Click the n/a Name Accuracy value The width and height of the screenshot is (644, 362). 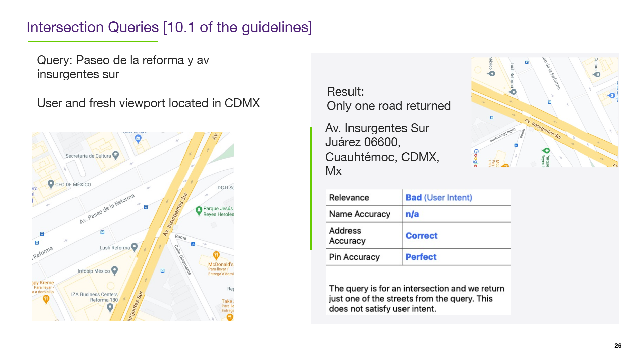412,214
